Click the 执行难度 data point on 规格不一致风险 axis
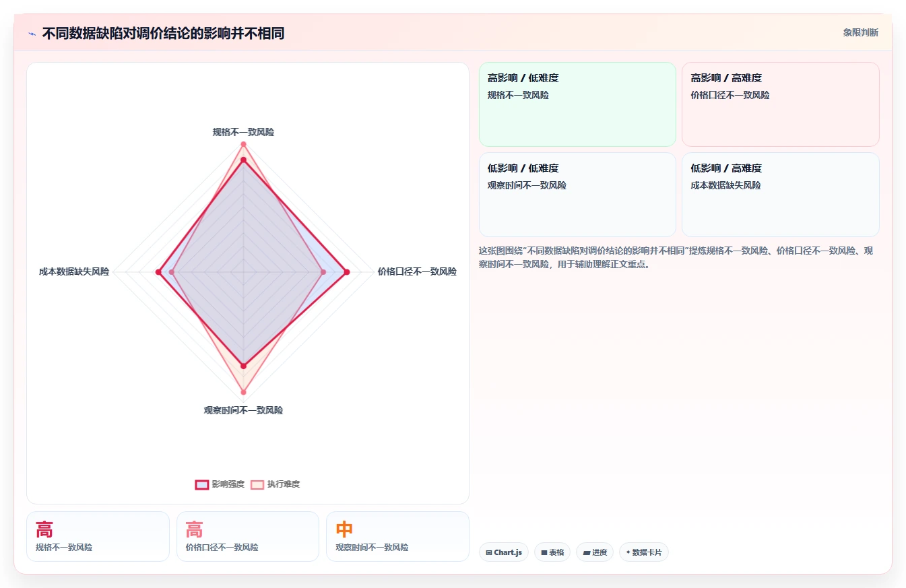The width and height of the screenshot is (906, 588). coord(243,144)
